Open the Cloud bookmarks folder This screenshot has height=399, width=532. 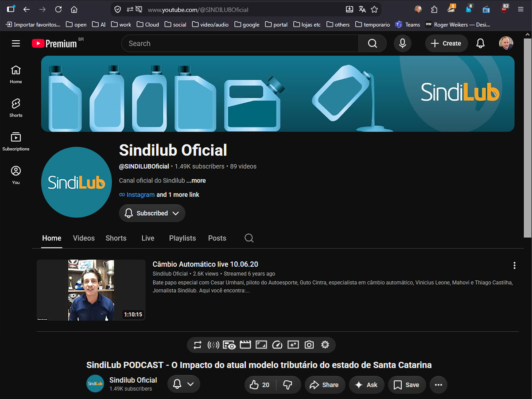pyautogui.click(x=148, y=24)
